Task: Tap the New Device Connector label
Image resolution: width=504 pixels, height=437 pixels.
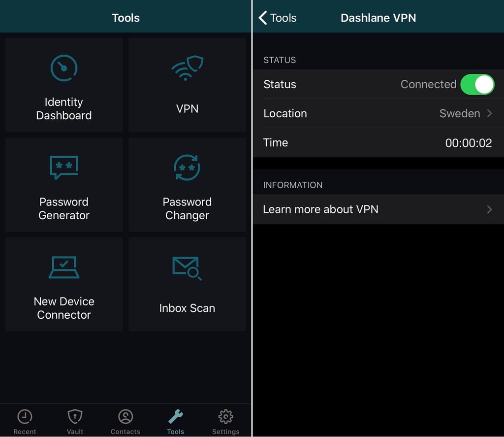Action: tap(64, 308)
